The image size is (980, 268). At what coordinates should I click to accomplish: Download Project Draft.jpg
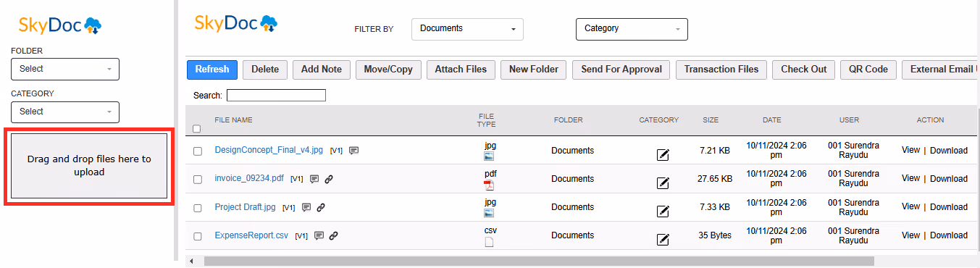[949, 207]
